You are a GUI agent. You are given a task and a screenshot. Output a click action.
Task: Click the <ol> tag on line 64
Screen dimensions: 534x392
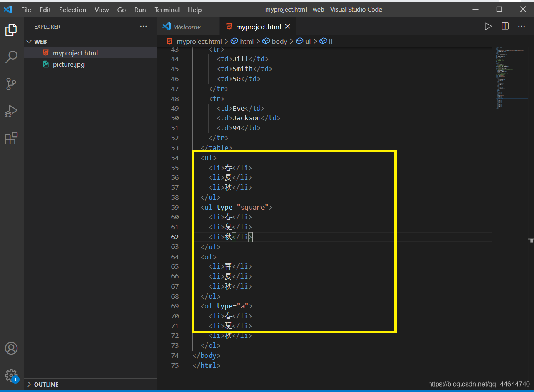pos(209,257)
